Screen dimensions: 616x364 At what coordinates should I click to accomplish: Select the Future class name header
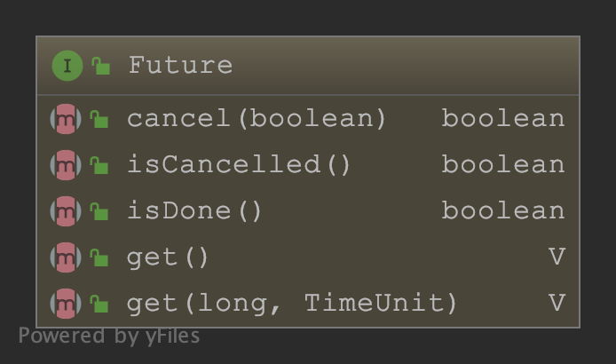tap(180, 66)
